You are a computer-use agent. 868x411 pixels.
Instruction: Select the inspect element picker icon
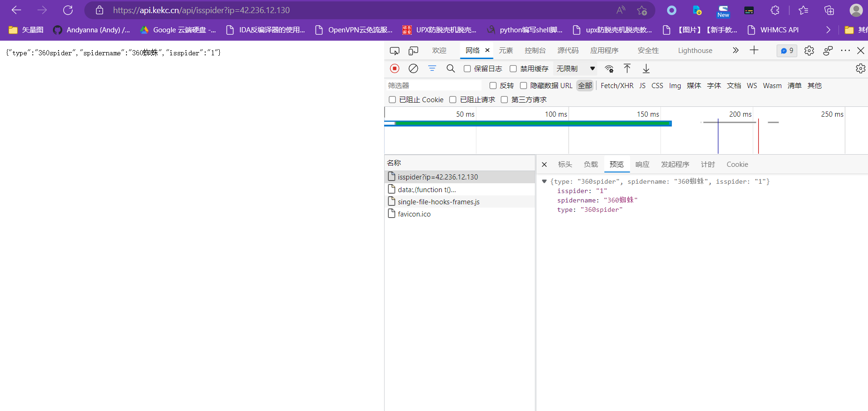pyautogui.click(x=394, y=51)
